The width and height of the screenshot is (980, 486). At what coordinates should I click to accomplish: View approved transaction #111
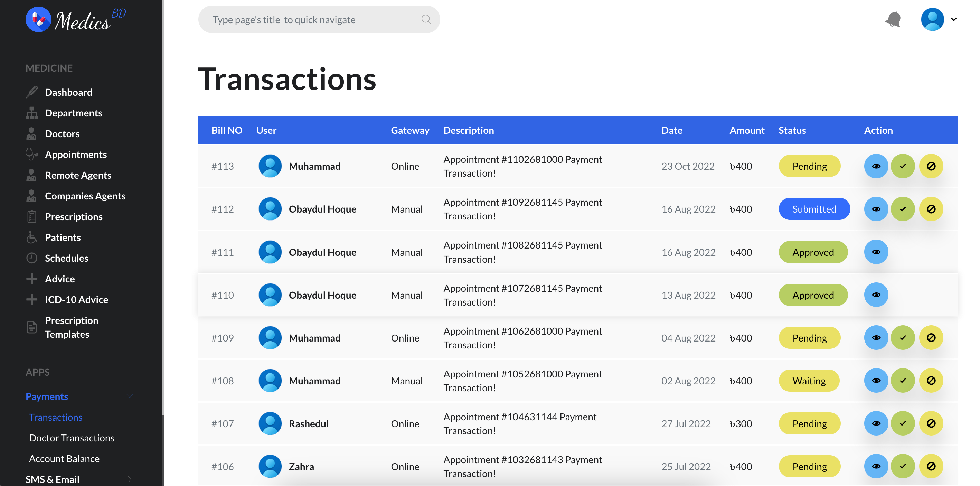point(876,252)
